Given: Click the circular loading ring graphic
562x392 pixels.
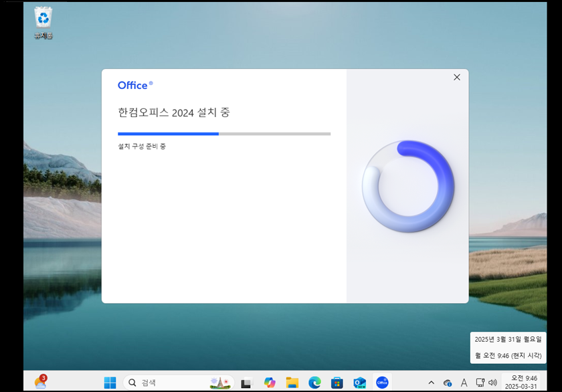Looking at the screenshot, I should click(x=408, y=187).
